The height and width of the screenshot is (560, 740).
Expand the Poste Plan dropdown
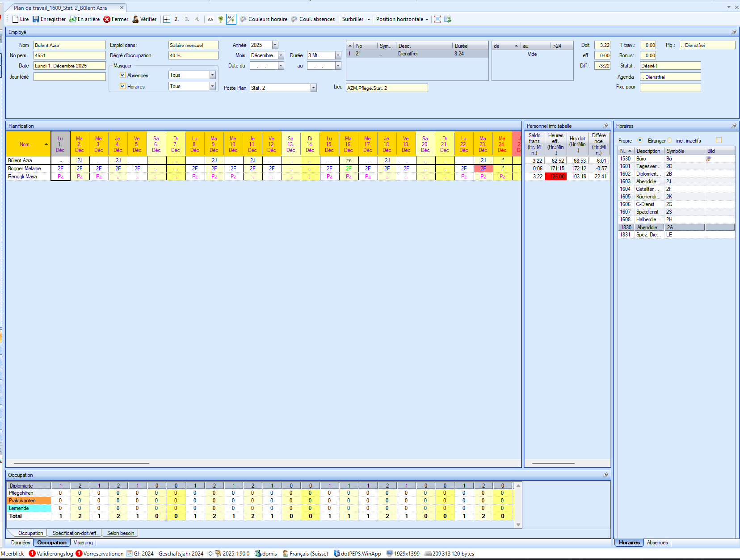pyautogui.click(x=313, y=88)
